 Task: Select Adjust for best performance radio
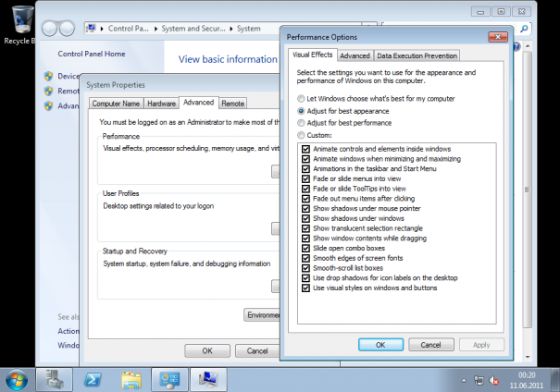click(301, 123)
